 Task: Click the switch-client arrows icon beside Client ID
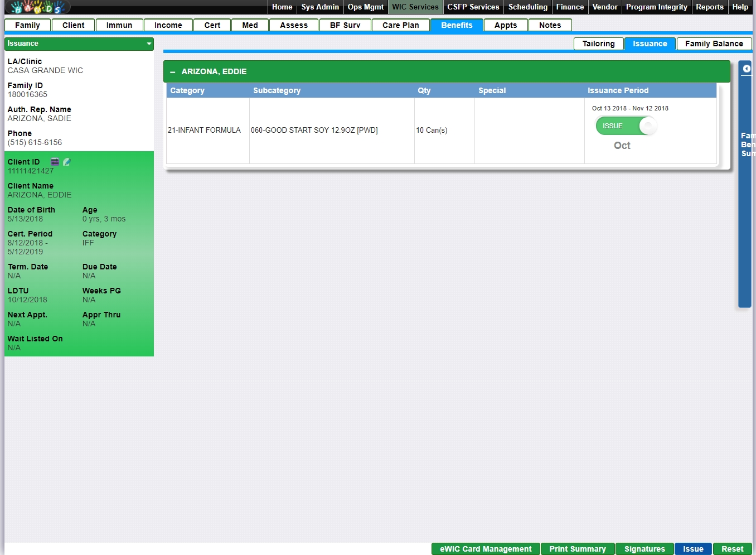click(x=55, y=162)
